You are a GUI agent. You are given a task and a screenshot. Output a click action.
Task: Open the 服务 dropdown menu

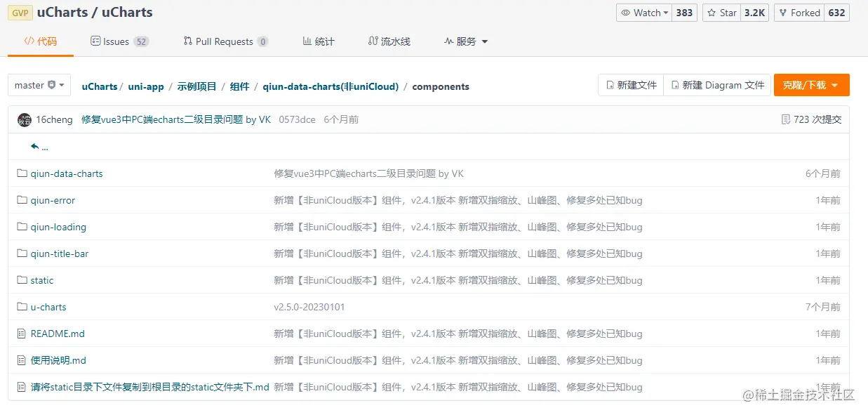(x=466, y=41)
